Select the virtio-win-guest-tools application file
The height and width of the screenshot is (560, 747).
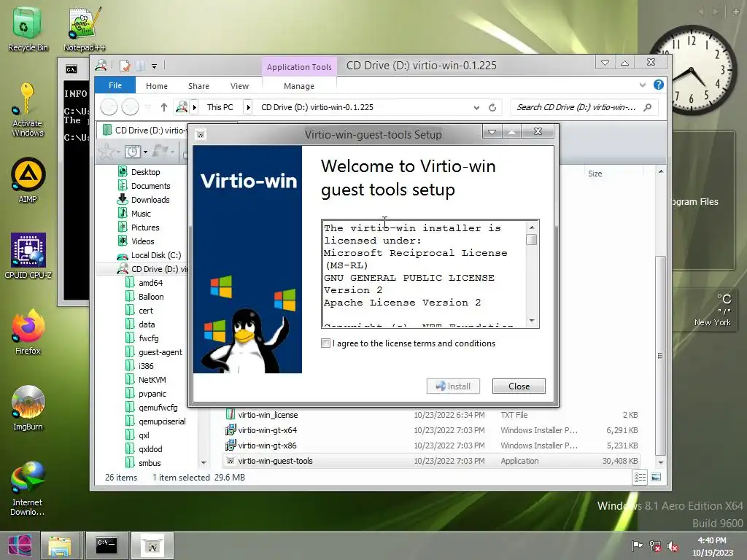coord(431,461)
